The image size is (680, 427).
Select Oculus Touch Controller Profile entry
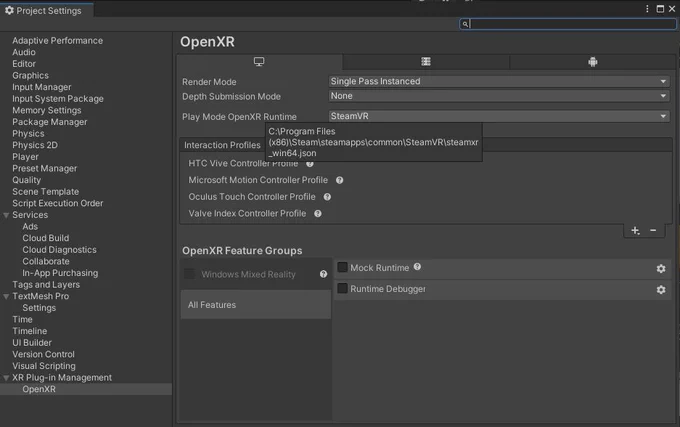click(252, 197)
